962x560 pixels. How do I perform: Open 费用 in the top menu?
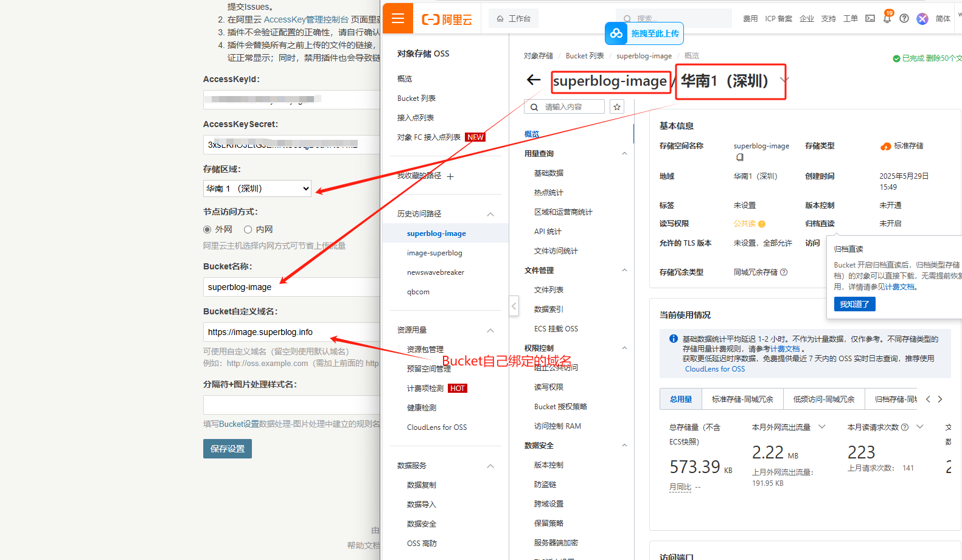coord(750,19)
